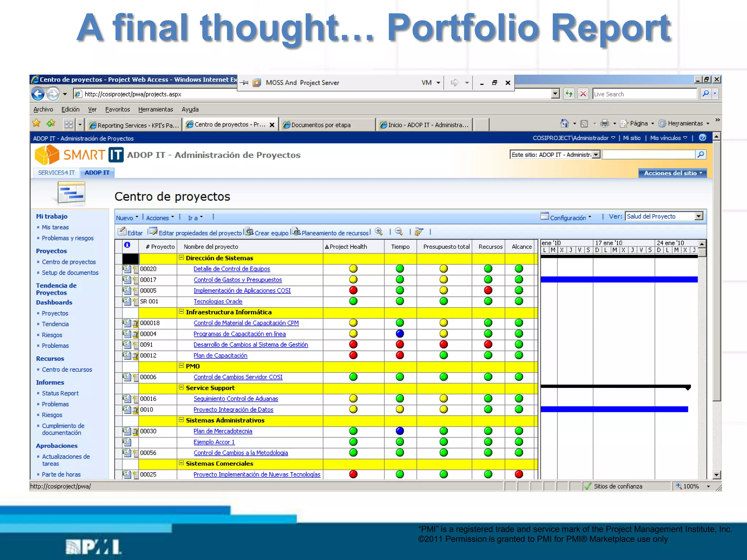Click the Print printer icon
The image size is (747, 560).
tap(605, 124)
